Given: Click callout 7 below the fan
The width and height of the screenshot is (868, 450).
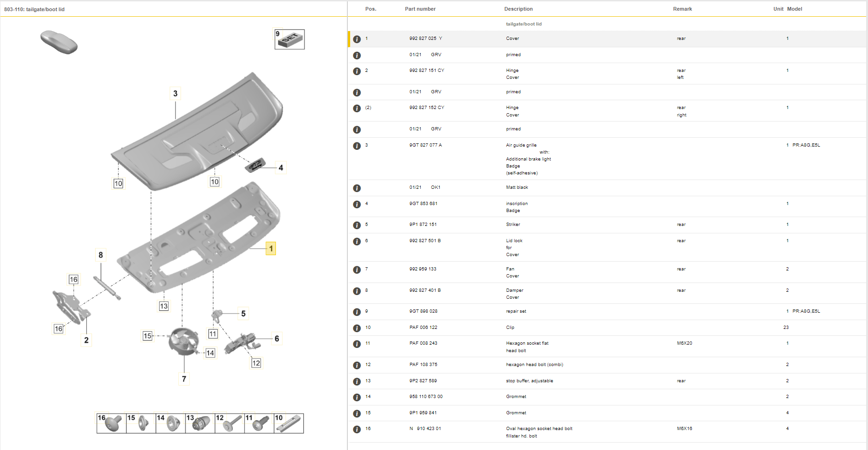Looking at the screenshot, I should tap(184, 379).
